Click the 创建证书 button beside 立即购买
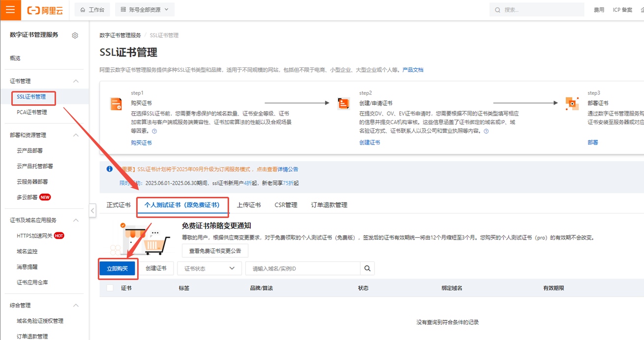This screenshot has width=644, height=340. (156, 269)
